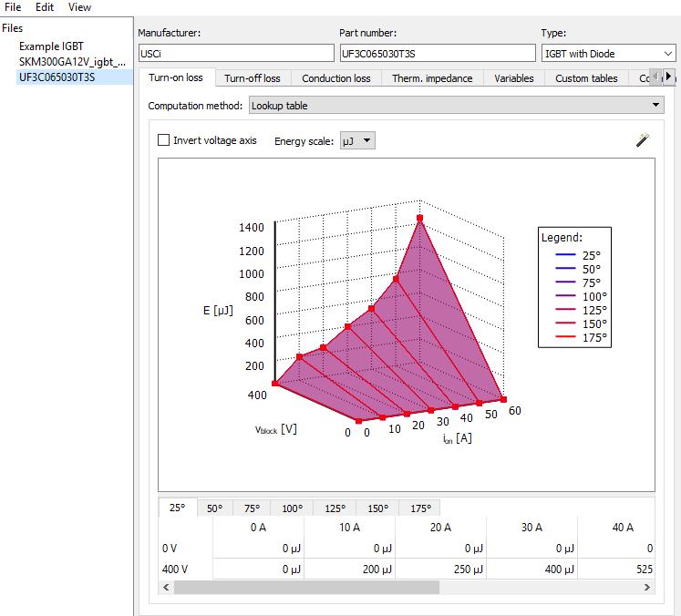Click the 30 A column header
The height and width of the screenshot is (616, 681).
(532, 528)
